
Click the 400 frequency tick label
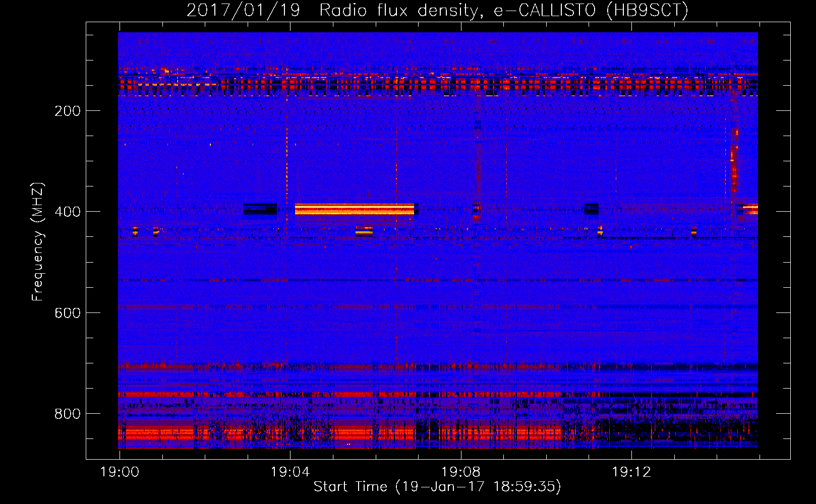click(x=68, y=212)
